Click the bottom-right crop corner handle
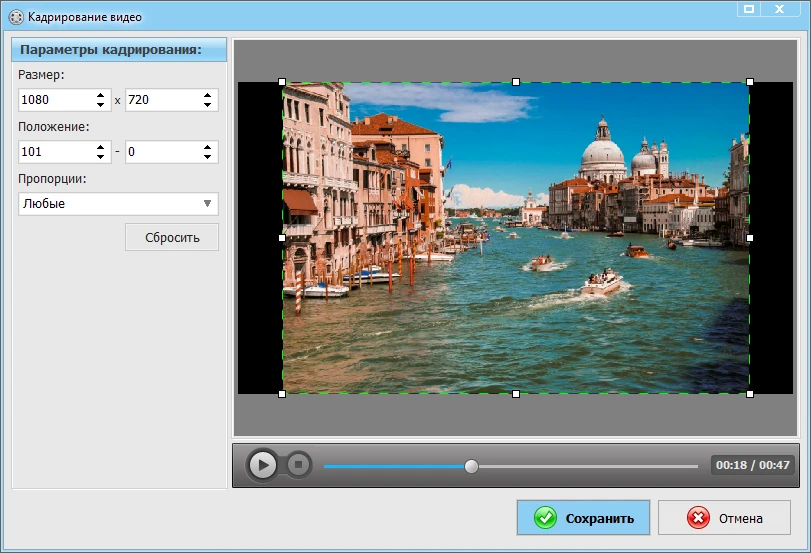The width and height of the screenshot is (811, 553). (x=750, y=394)
